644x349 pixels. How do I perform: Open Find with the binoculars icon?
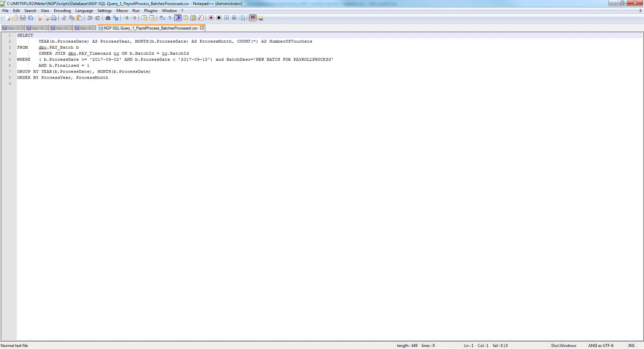(108, 18)
